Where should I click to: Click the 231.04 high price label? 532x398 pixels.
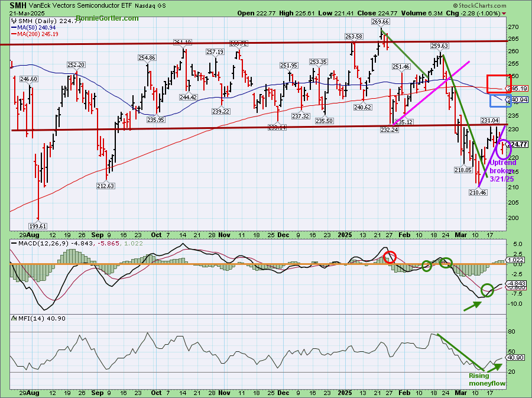point(489,120)
